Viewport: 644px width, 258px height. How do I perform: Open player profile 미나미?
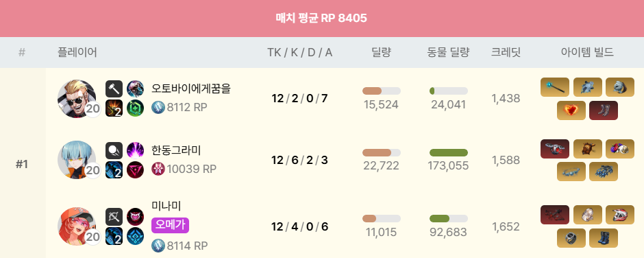[166, 205]
